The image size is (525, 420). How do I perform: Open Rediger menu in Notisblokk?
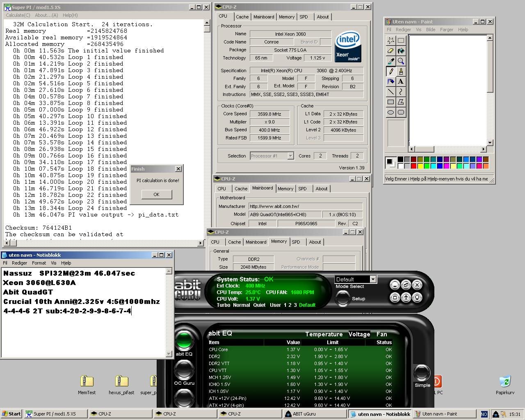(x=19, y=263)
